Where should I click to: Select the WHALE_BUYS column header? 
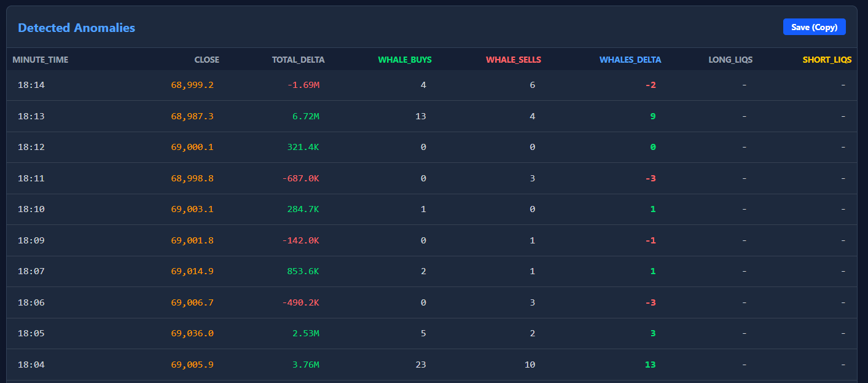click(404, 60)
